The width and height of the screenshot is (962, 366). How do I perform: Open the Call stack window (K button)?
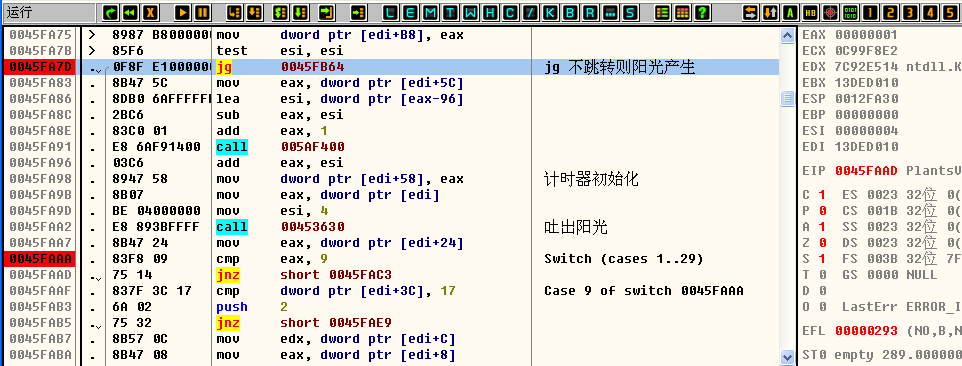(x=550, y=12)
